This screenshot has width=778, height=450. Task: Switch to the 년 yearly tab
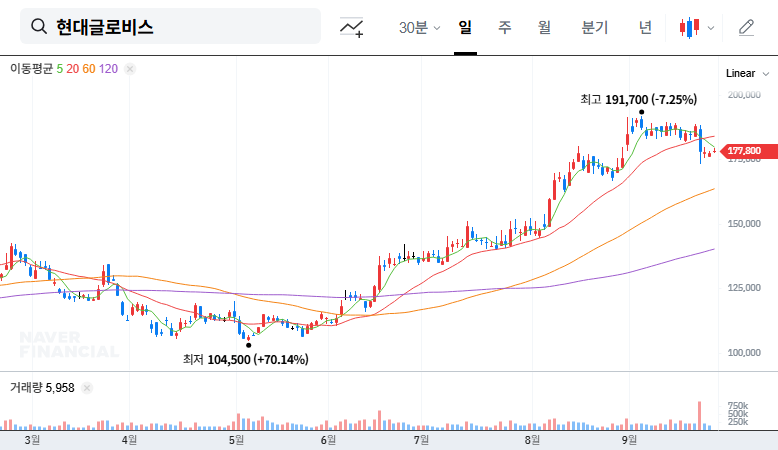pyautogui.click(x=645, y=27)
